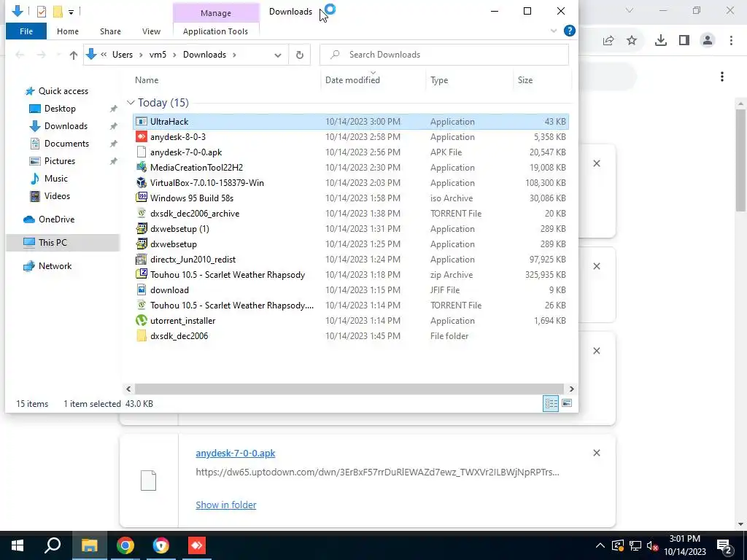The image size is (747, 560).
Task: Open taskbar search magnifier
Action: [x=53, y=545]
